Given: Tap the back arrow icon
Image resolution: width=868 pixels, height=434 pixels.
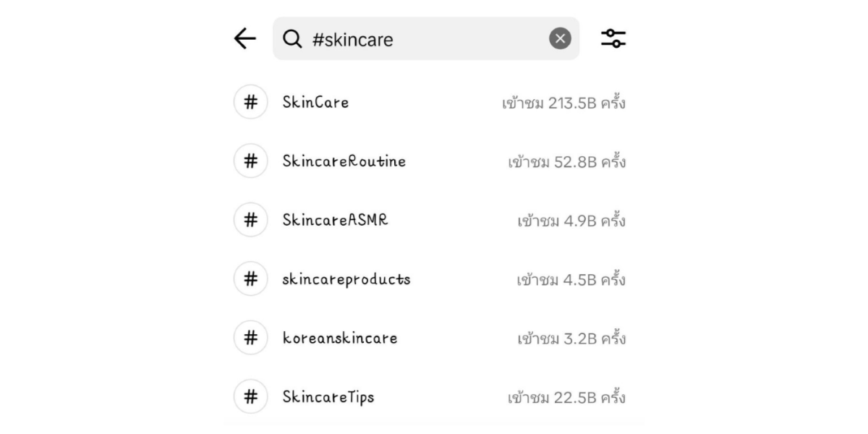Looking at the screenshot, I should pyautogui.click(x=245, y=39).
